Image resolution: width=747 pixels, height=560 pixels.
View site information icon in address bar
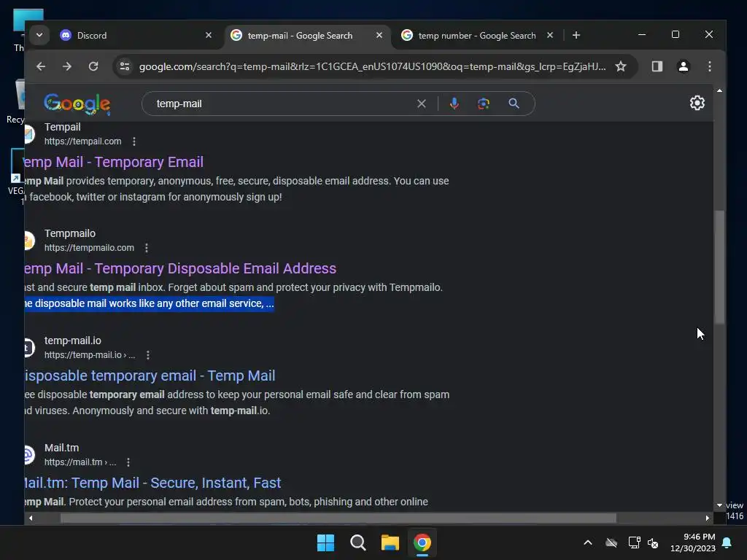click(125, 66)
